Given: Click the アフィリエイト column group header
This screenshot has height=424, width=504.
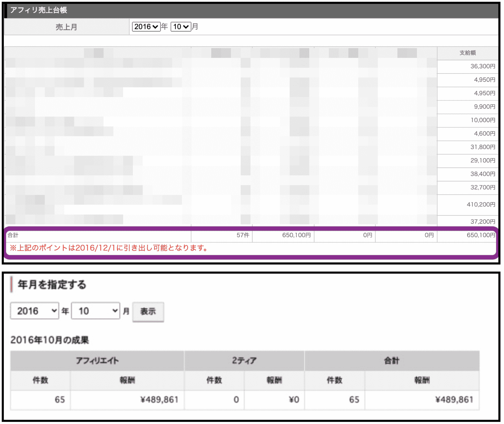Looking at the screenshot, I should click(97, 360).
